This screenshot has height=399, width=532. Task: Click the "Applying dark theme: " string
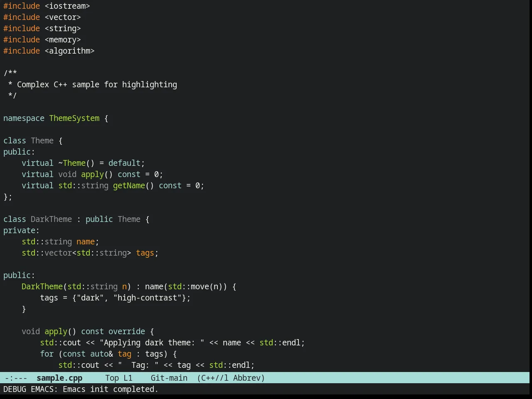coord(152,342)
